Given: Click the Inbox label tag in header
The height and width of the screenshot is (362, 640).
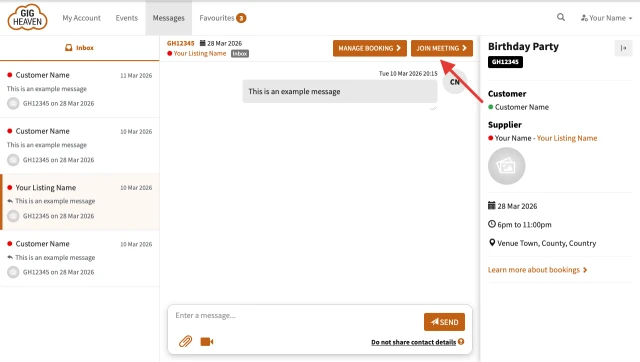Looking at the screenshot, I should (240, 53).
